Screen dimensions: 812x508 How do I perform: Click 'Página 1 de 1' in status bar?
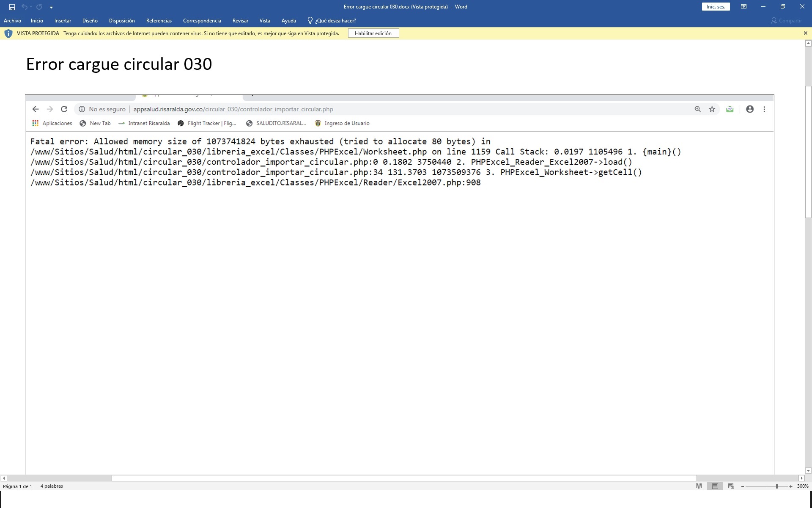18,486
